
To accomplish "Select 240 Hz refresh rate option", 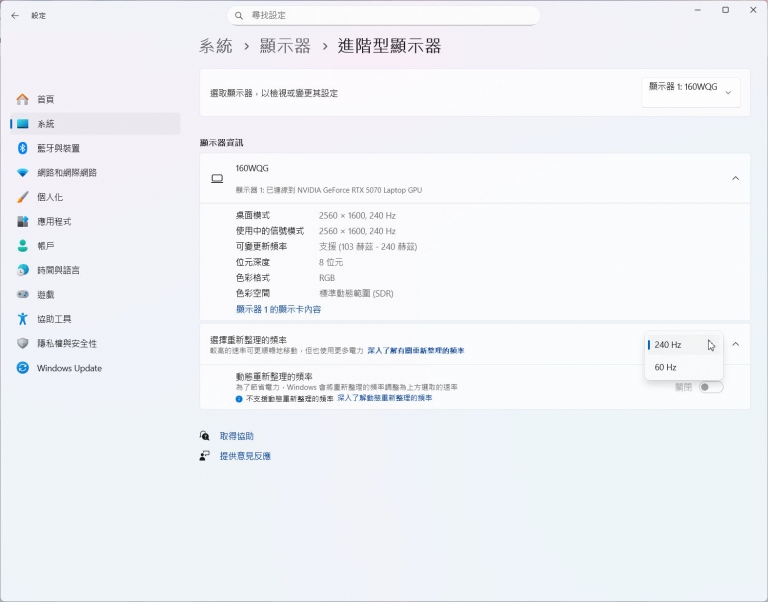I will tap(668, 345).
